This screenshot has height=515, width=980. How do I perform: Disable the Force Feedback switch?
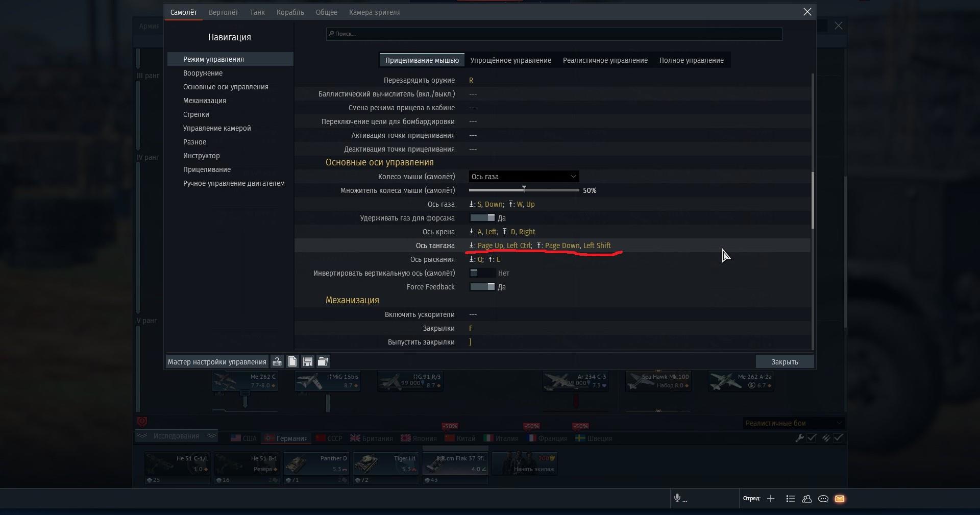tap(482, 287)
